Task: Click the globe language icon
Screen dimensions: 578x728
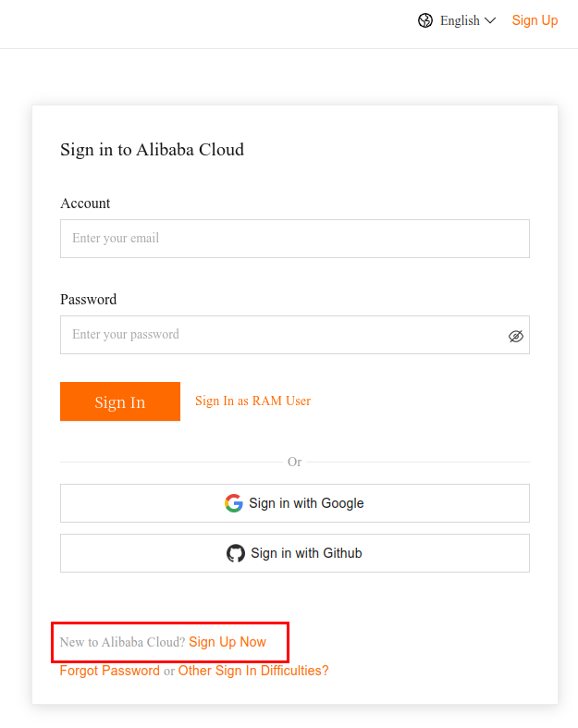Action: [x=424, y=20]
